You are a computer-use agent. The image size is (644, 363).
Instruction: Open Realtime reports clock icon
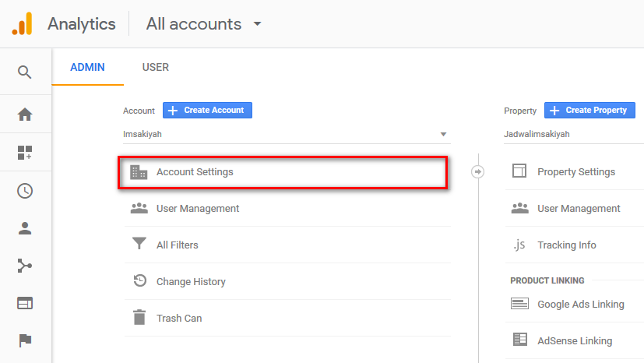tap(25, 191)
